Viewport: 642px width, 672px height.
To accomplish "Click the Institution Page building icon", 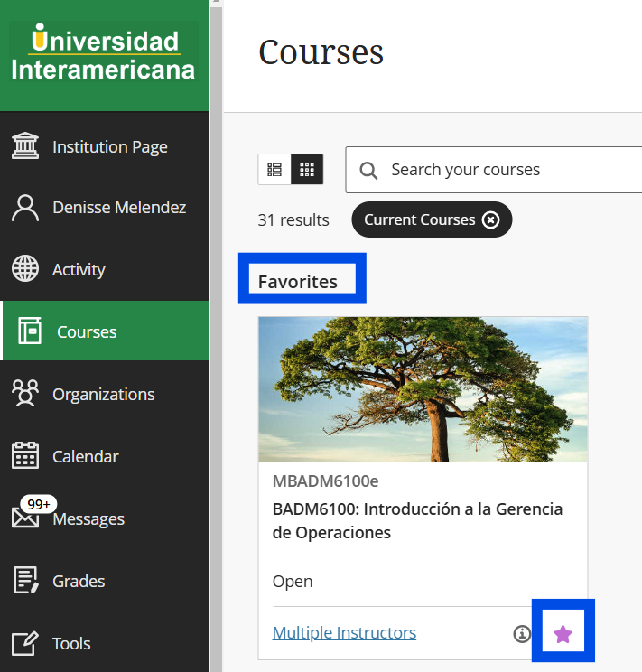I will [x=25, y=146].
